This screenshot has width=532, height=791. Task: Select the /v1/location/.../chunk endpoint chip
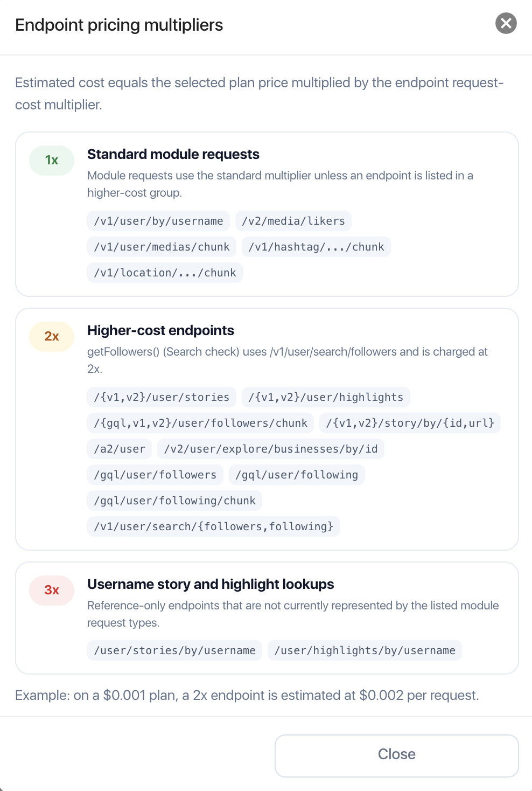pyautogui.click(x=165, y=273)
